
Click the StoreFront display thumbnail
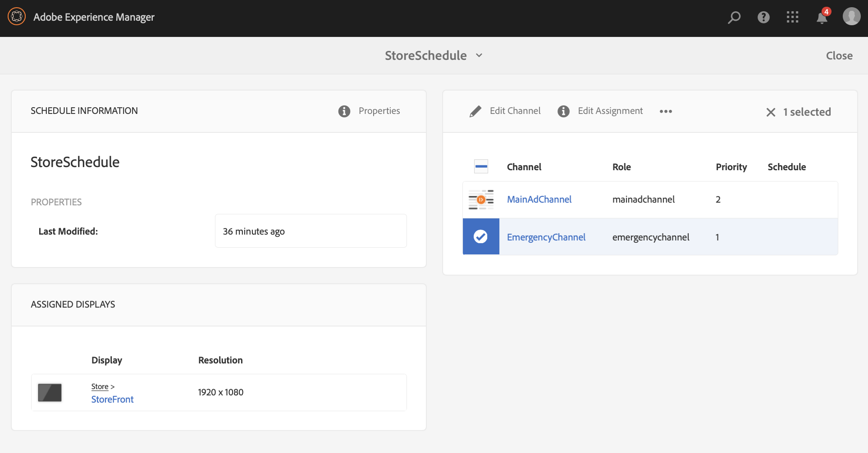coord(50,392)
